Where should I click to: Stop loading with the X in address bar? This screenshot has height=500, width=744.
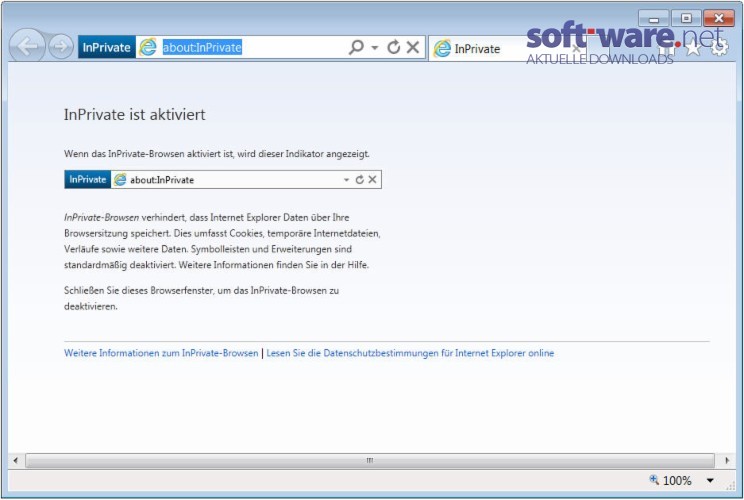[413, 47]
